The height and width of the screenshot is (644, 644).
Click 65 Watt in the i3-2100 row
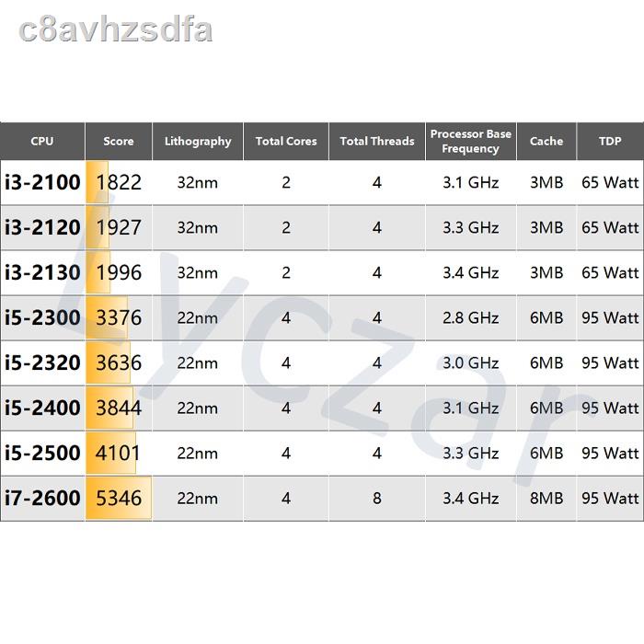tap(610, 182)
